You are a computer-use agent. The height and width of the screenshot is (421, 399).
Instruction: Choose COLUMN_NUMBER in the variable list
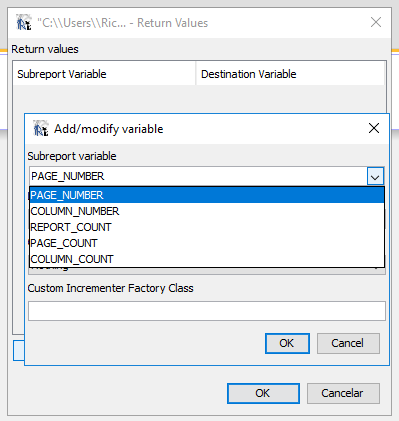pos(207,211)
